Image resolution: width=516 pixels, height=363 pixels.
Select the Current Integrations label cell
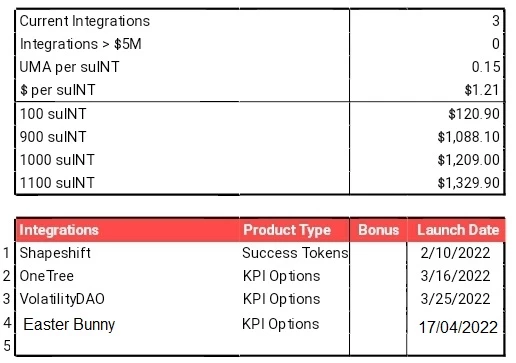[x=182, y=21]
